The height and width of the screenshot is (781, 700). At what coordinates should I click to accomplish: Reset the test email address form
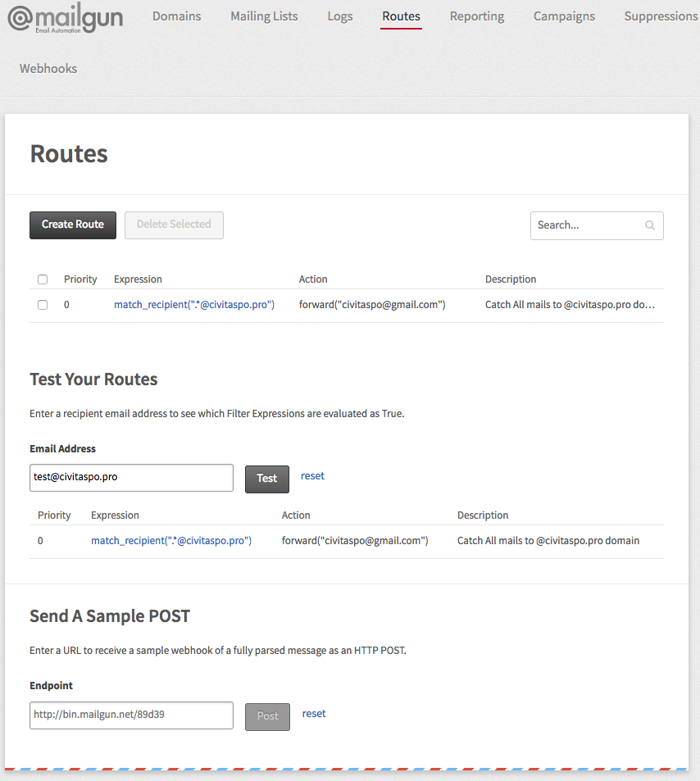pyautogui.click(x=312, y=475)
